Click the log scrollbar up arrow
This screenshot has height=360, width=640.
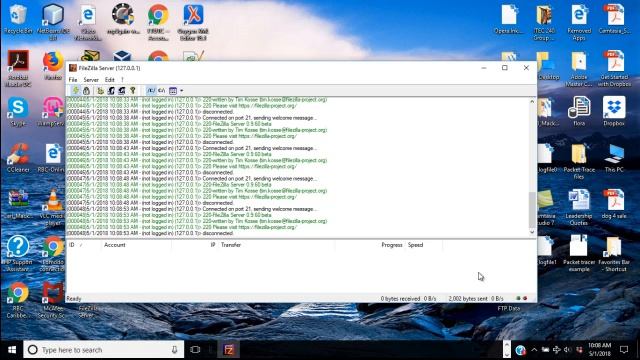pos(532,102)
